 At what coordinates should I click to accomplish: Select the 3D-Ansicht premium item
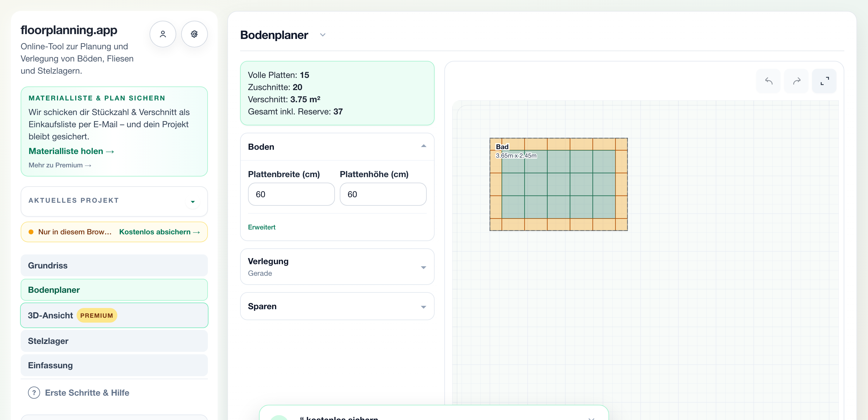pos(114,315)
